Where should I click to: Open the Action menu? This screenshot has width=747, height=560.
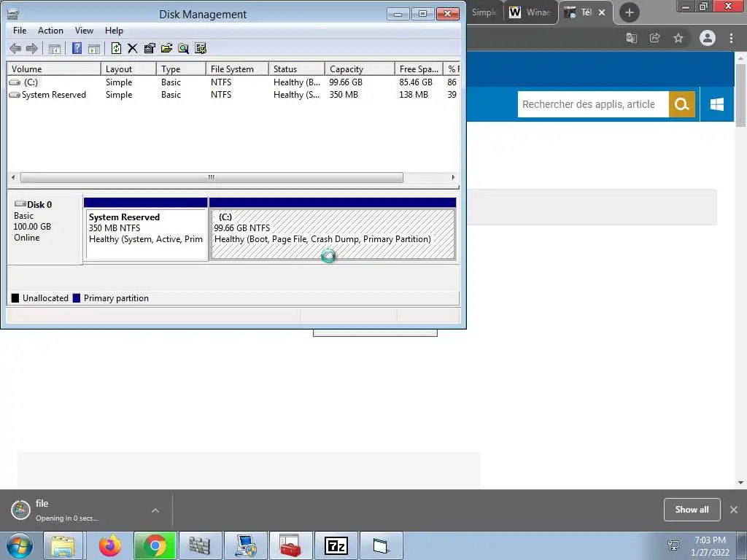(x=50, y=31)
